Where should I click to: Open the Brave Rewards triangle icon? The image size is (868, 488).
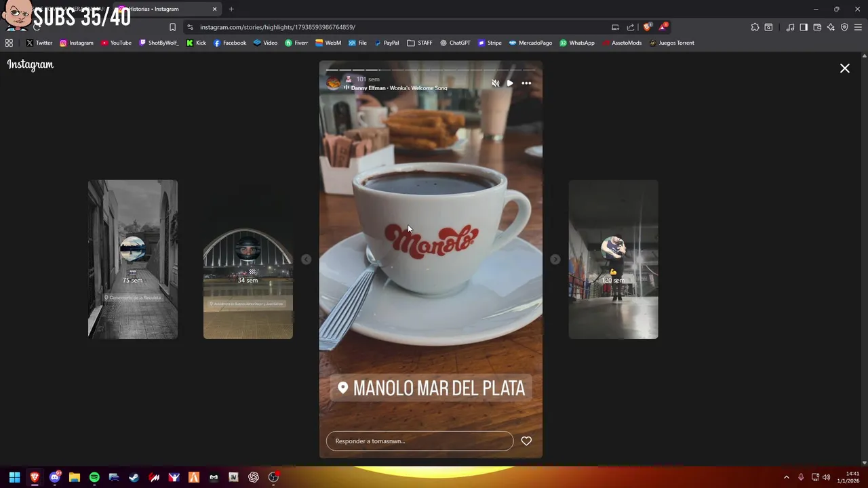pos(663,27)
